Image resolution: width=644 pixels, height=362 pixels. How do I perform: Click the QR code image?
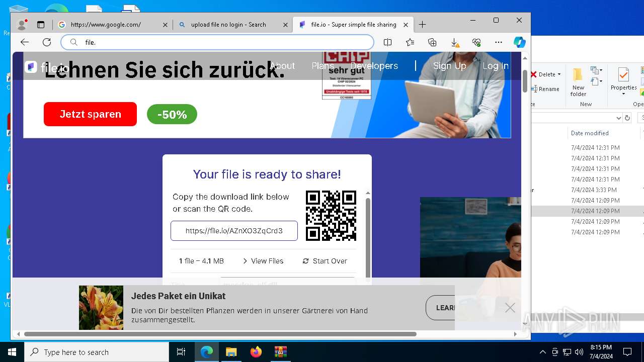[x=331, y=216]
